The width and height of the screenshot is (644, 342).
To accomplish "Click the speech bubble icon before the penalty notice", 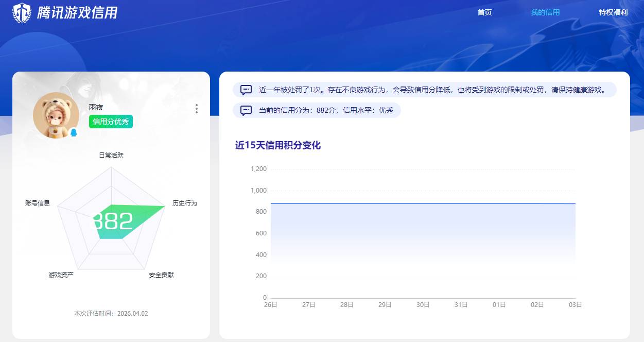I will [x=246, y=89].
